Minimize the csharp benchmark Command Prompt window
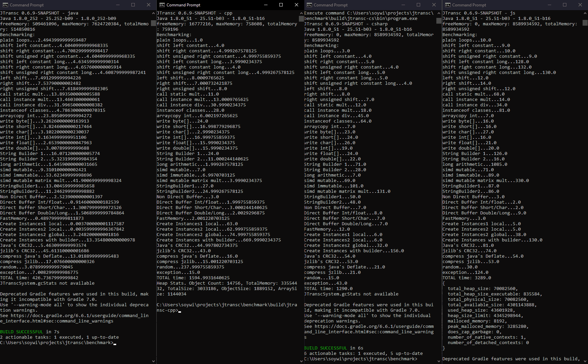 [x=403, y=5]
